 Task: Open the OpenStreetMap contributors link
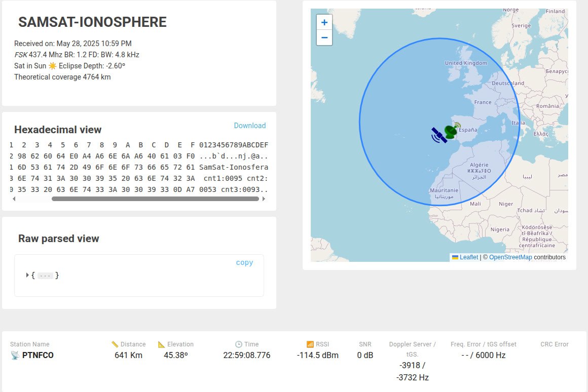[x=510, y=257]
